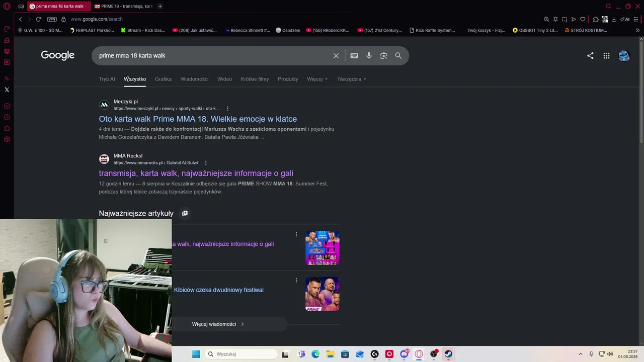Open the extensions puzzle icon
The image size is (644, 362).
[596, 19]
